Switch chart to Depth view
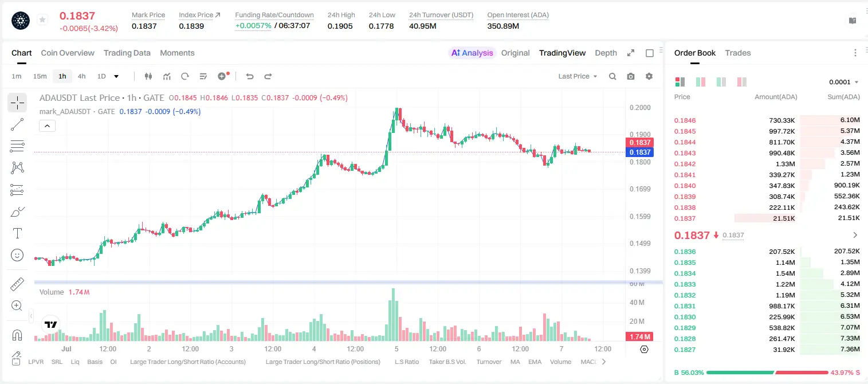Viewport: 868px width, 384px height. tap(606, 53)
